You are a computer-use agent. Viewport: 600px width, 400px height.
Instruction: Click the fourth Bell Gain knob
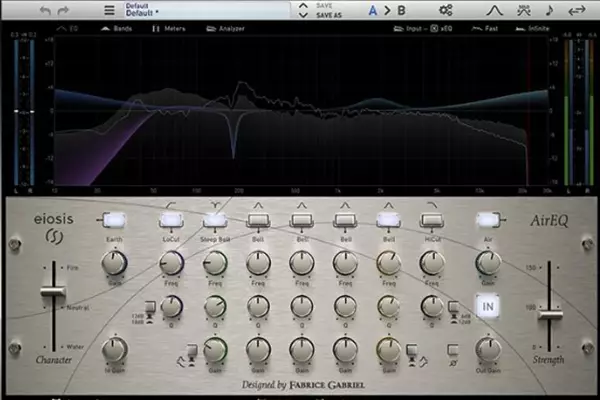point(388,349)
